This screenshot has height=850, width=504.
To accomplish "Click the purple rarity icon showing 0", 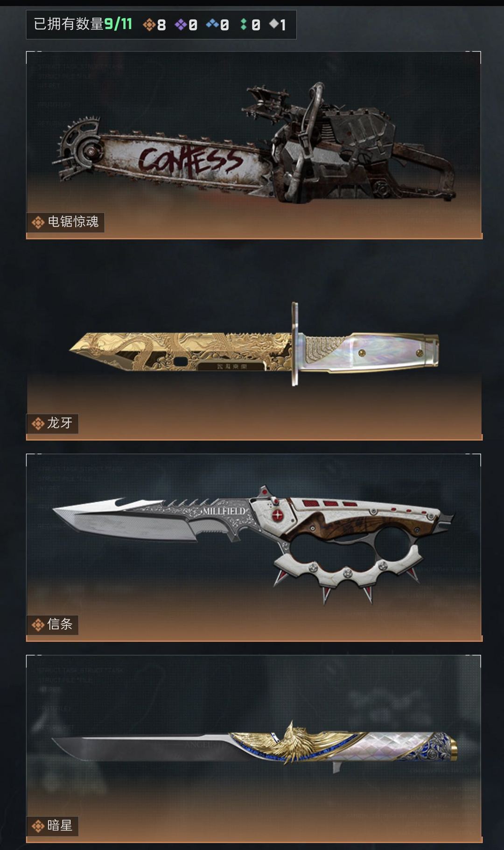I will click(x=181, y=24).
